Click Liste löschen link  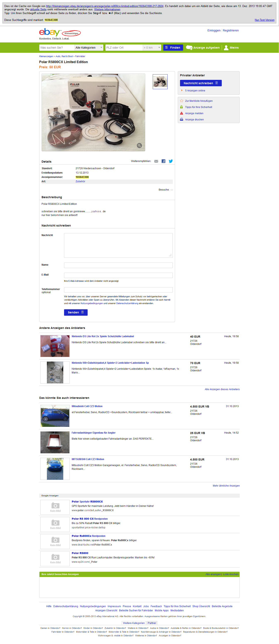tap(231, 574)
